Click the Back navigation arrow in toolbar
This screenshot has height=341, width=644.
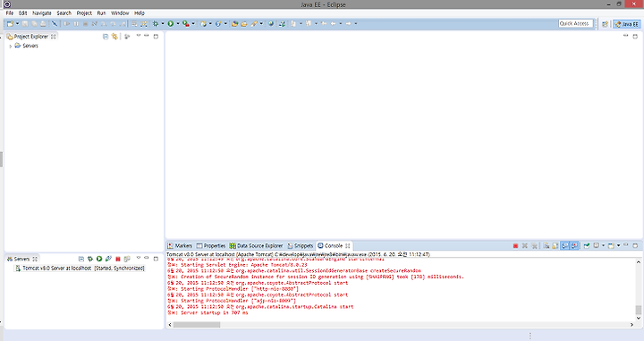[x=333, y=24]
